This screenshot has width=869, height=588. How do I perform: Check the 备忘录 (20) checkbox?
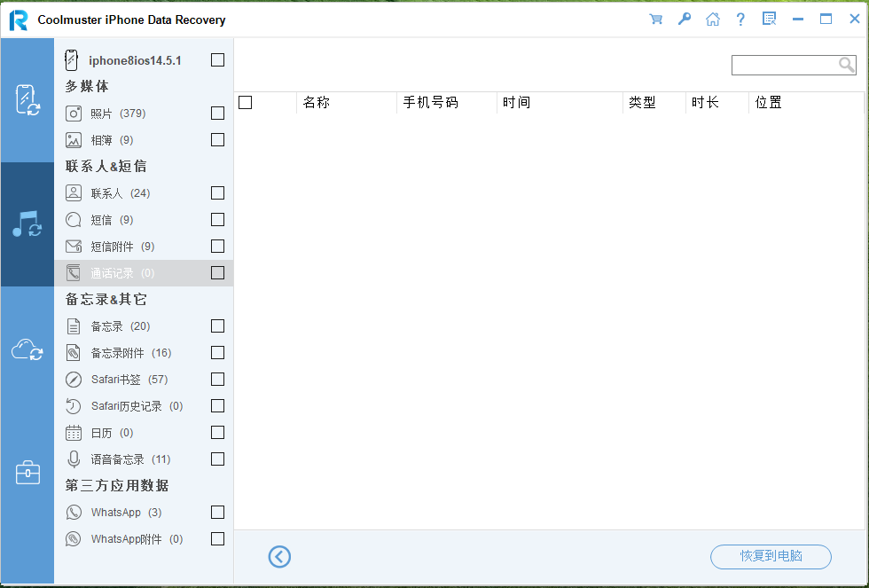click(218, 325)
